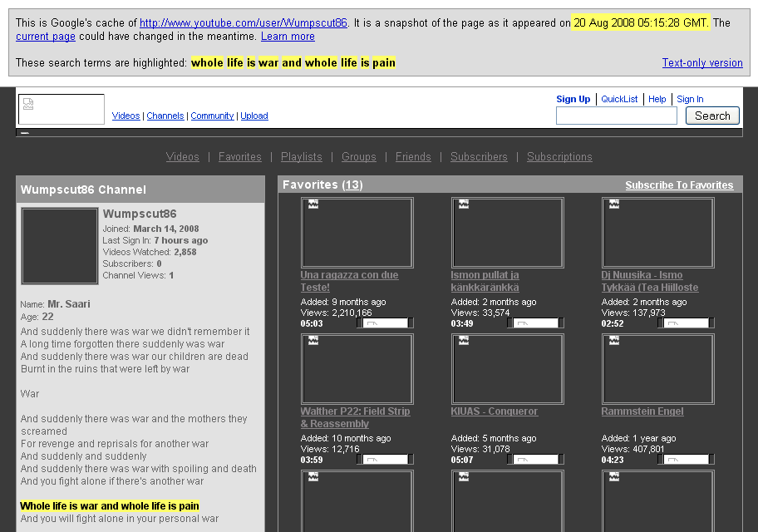Screen dimensions: 758x532
Task: Open 'Una ragazza con due Teste!' title link
Action: [x=349, y=281]
